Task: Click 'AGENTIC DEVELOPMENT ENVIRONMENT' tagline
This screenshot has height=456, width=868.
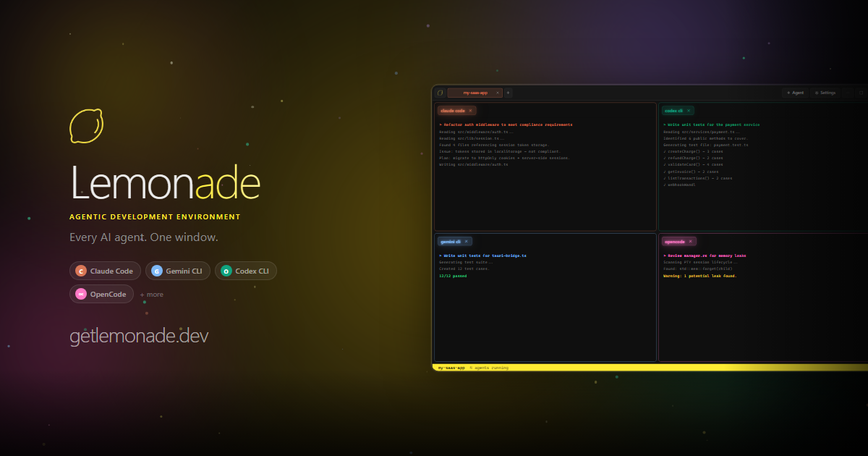Action: point(155,216)
